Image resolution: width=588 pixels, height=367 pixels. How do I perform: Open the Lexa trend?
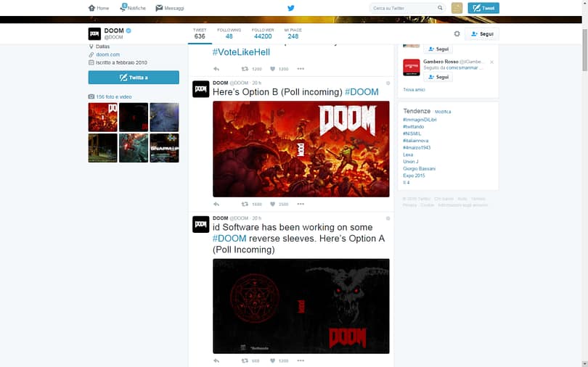[x=408, y=154]
